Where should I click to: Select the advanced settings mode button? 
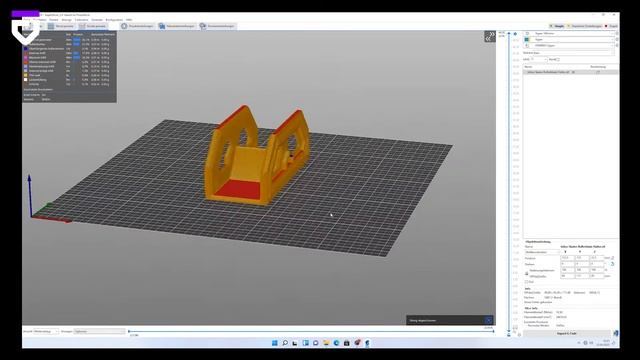click(x=584, y=26)
